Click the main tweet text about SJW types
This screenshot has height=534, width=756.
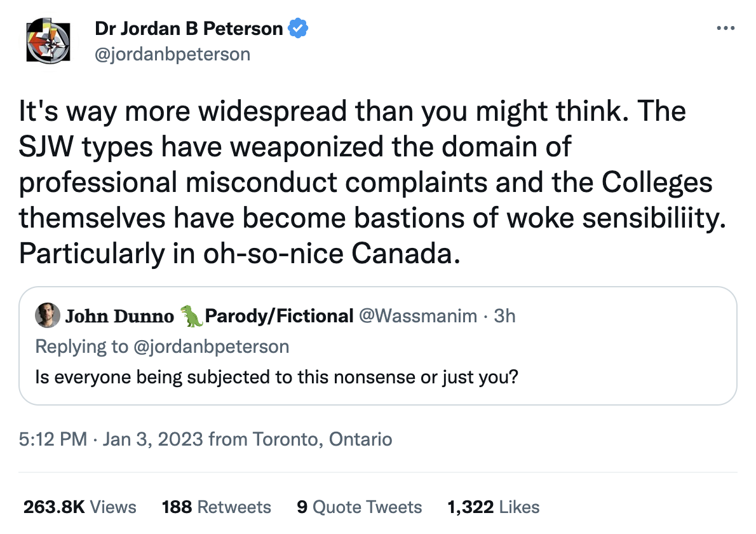pyautogui.click(x=372, y=182)
